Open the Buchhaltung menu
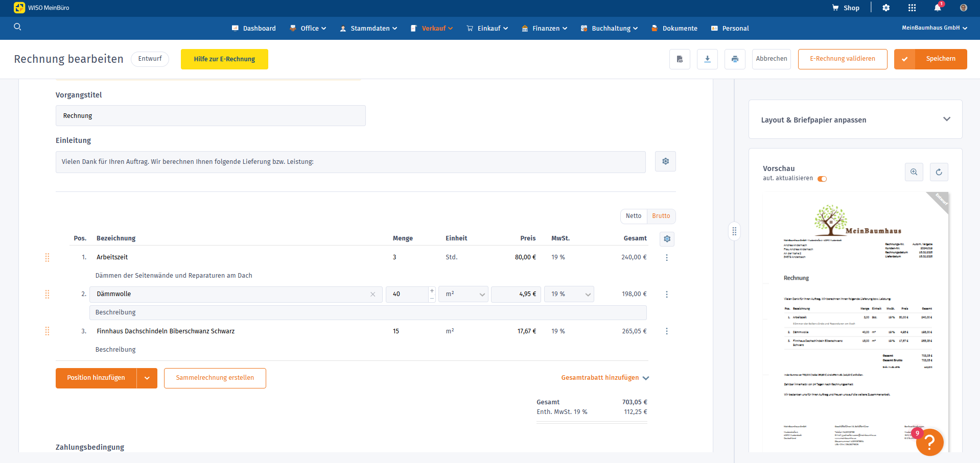 [610, 29]
